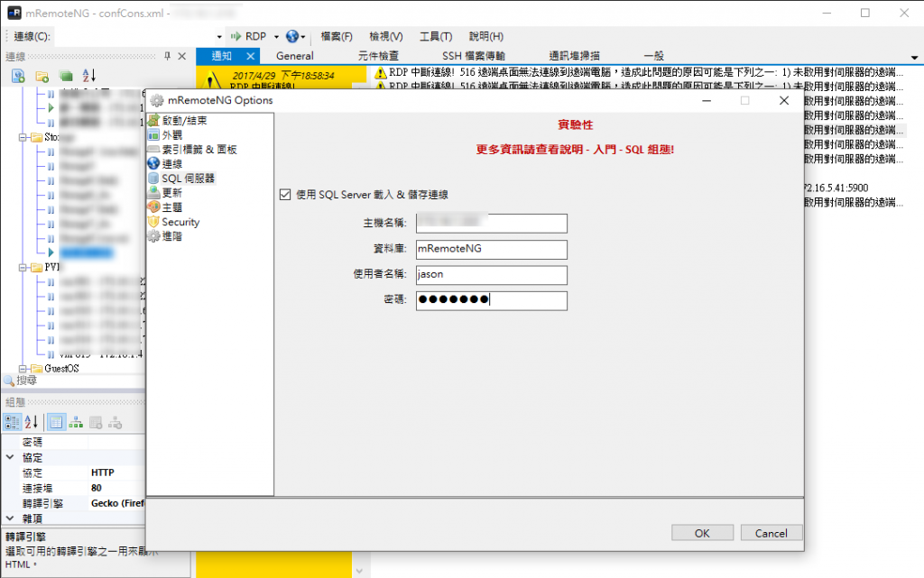Viewport: 924px width, 578px height.
Task: Switch to the 通訊埠掃描 tab
Action: [x=575, y=56]
